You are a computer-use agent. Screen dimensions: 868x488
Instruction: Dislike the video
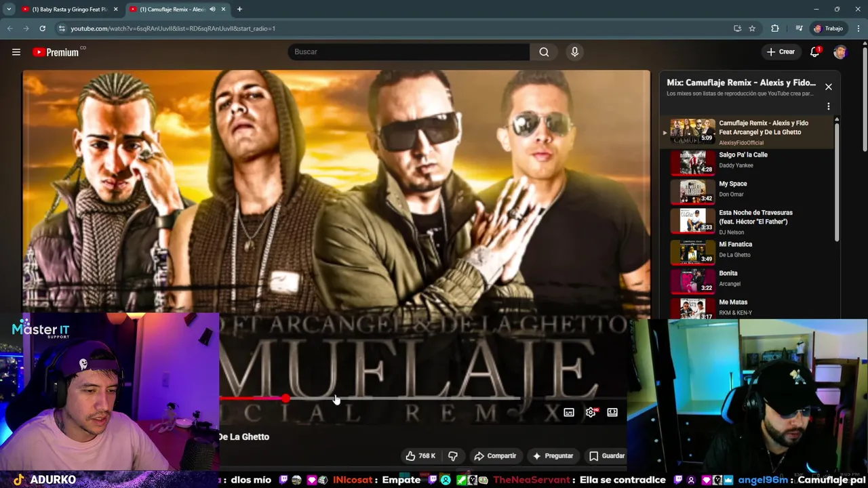[x=453, y=455]
